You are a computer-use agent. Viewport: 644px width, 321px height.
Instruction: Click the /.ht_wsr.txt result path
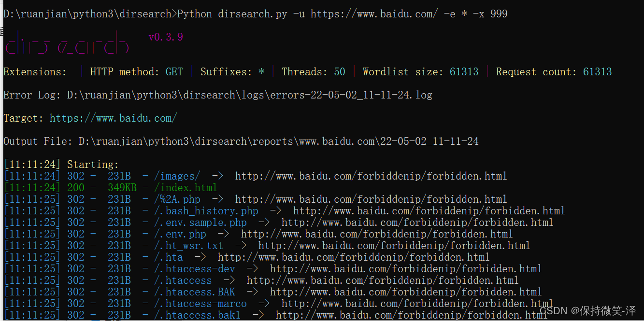coord(188,246)
